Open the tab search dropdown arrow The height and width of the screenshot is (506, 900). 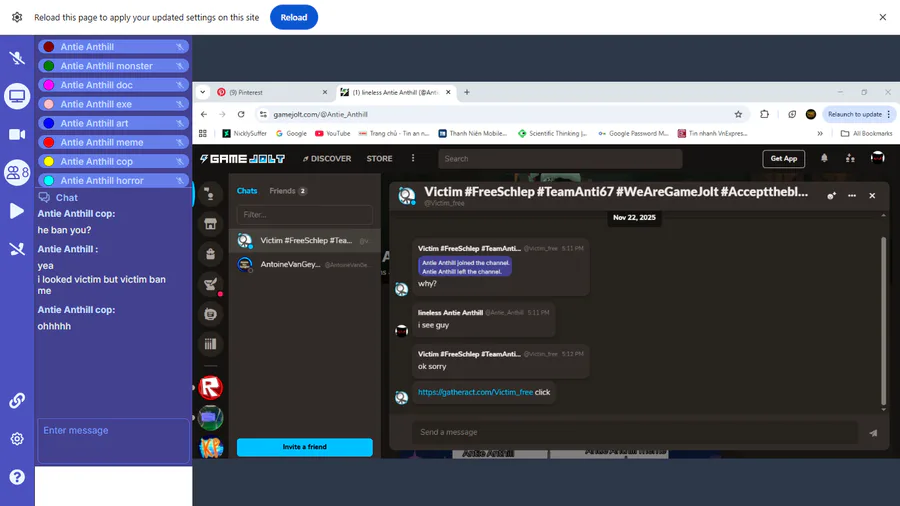203,92
